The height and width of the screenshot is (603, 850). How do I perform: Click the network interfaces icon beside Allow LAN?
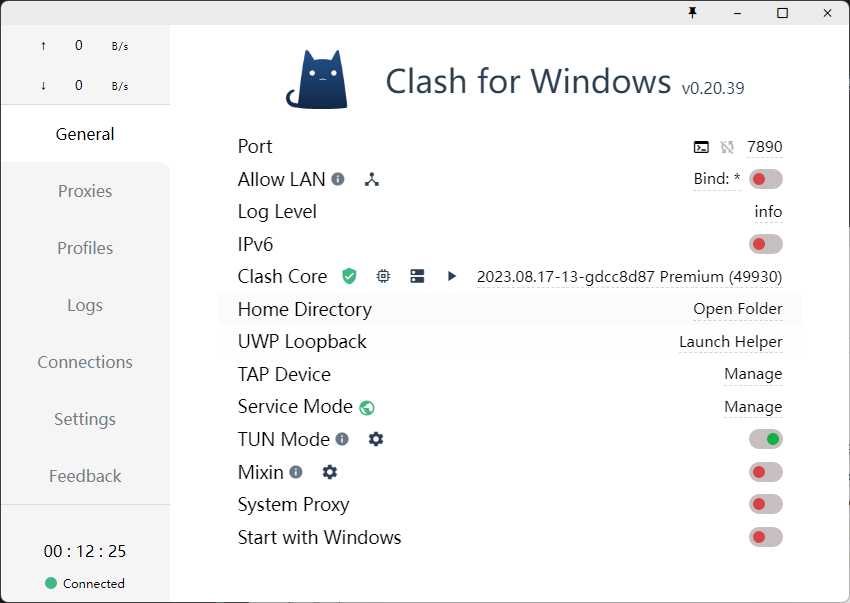[372, 179]
